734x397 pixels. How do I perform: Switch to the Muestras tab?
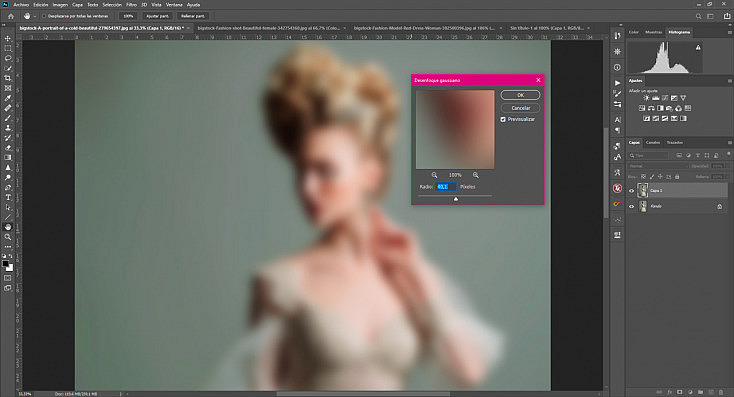653,32
